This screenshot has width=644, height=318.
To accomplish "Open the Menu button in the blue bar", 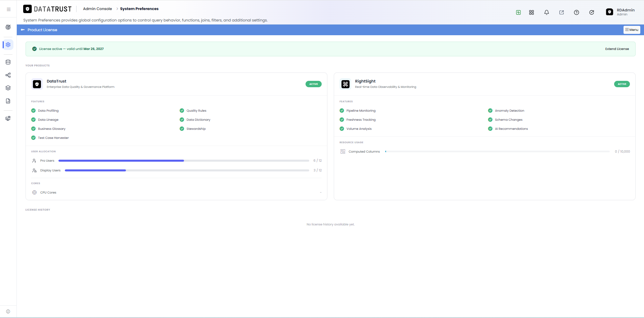I will [632, 30].
